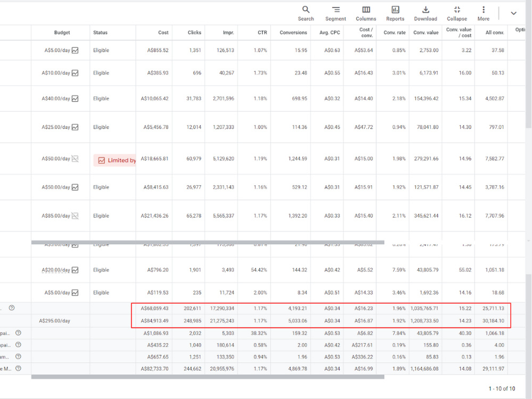Viewport: 532px width, 399px height.
Task: Sort by the Conv. rate column header
Action: pyautogui.click(x=395, y=32)
